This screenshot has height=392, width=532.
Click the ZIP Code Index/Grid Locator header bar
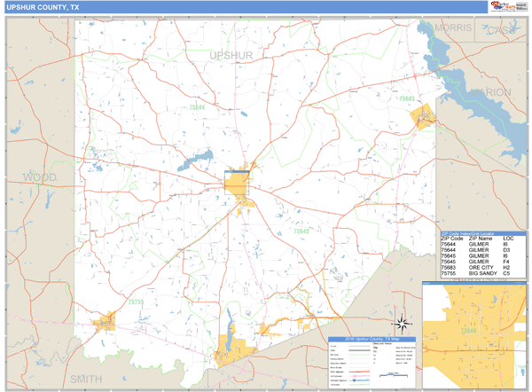click(483, 233)
